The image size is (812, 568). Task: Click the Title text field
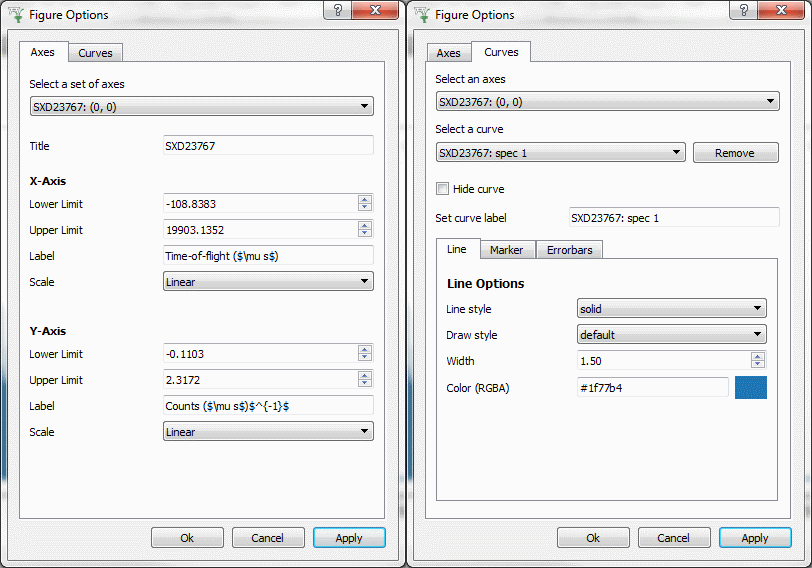tap(268, 146)
